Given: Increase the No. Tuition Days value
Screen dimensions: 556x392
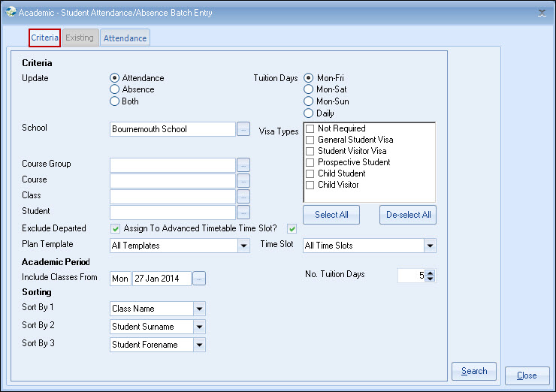Looking at the screenshot, I should tap(430, 273).
